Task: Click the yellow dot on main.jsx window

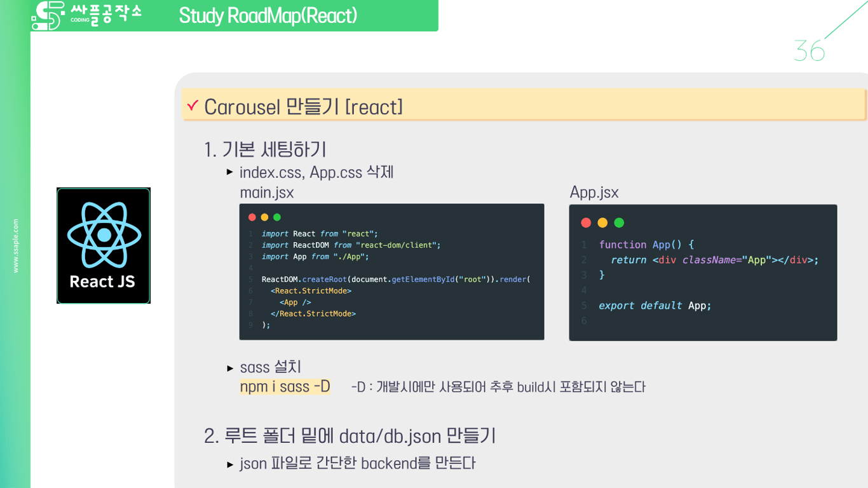Action: [x=265, y=217]
